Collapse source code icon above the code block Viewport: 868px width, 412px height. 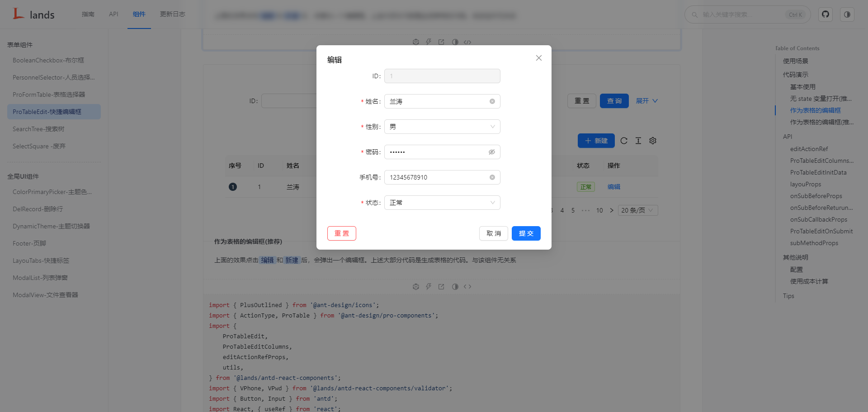(x=467, y=287)
